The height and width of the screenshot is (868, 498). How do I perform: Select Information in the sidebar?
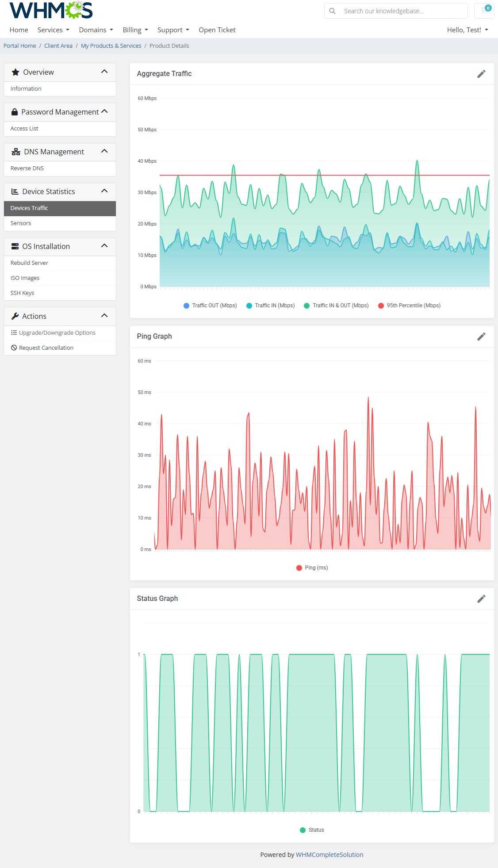click(60, 89)
